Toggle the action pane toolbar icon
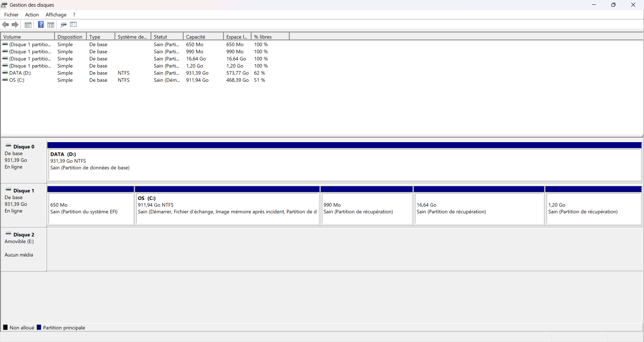The image size is (644, 342). (x=51, y=24)
